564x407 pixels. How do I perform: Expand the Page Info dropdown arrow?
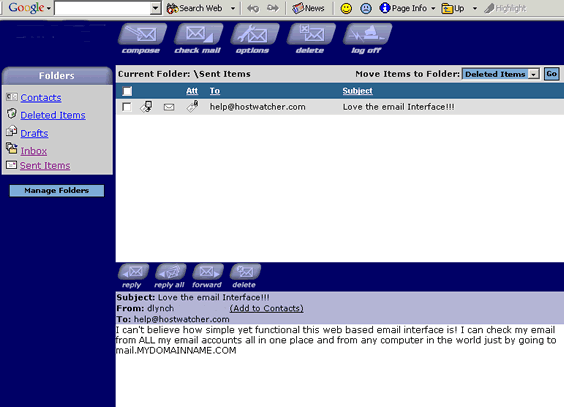[x=433, y=8]
